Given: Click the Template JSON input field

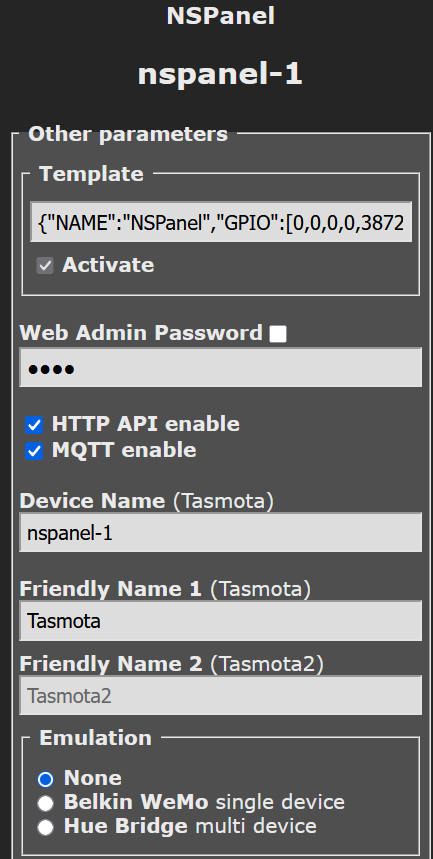Looking at the screenshot, I should coord(221,222).
